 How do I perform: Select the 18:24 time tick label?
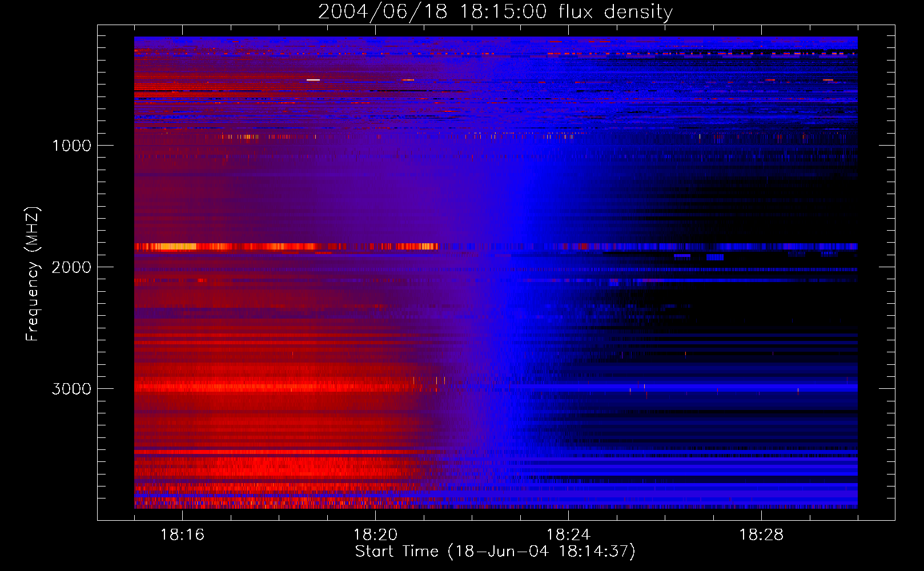tap(568, 535)
